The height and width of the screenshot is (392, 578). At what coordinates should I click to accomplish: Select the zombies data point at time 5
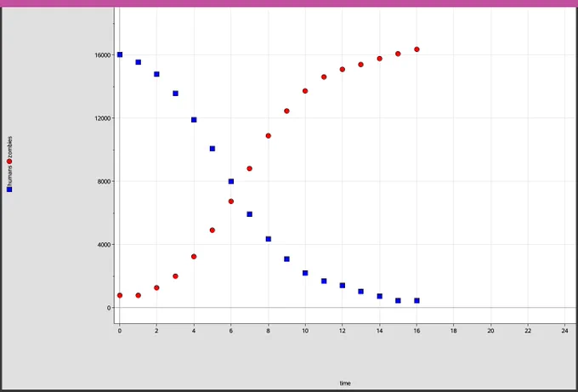pyautogui.click(x=212, y=230)
